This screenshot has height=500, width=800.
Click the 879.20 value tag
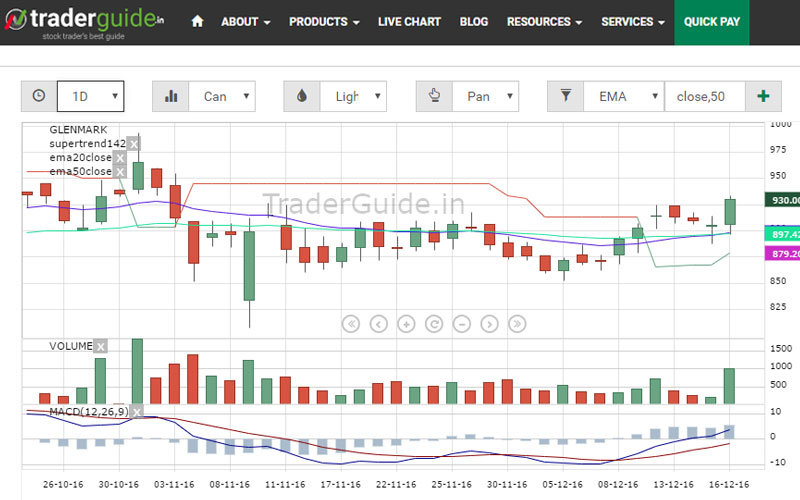[x=782, y=254]
